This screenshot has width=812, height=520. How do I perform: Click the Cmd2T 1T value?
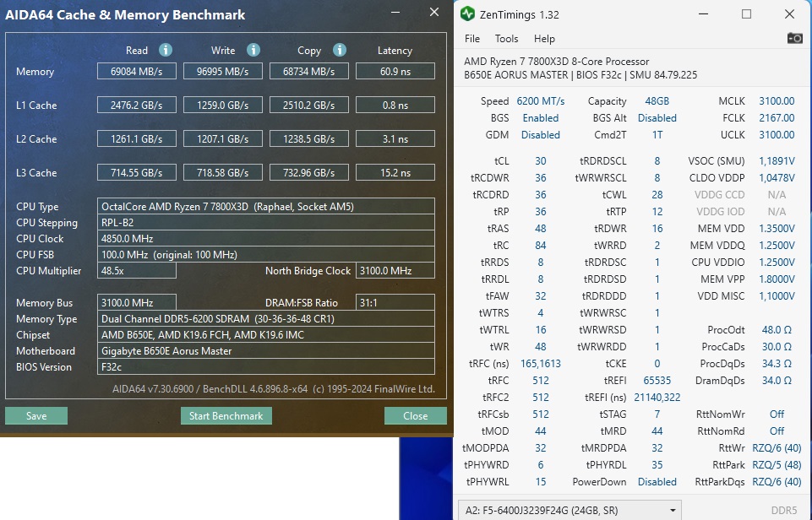click(657, 134)
